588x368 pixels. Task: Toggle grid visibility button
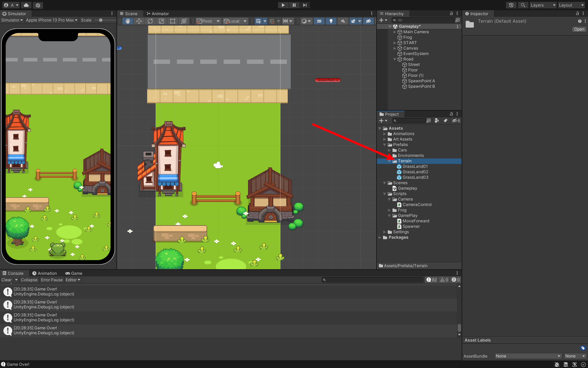click(x=258, y=21)
